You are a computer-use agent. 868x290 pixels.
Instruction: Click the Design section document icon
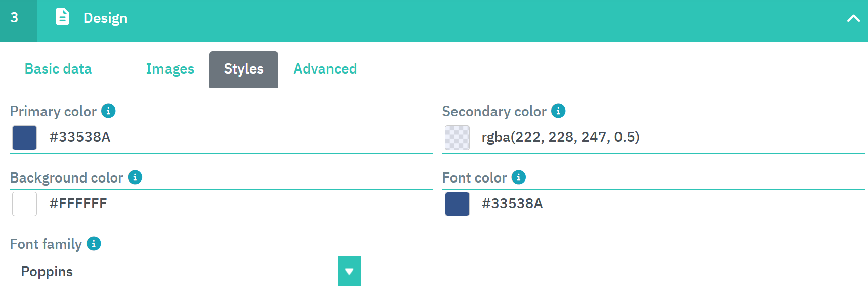tap(62, 17)
